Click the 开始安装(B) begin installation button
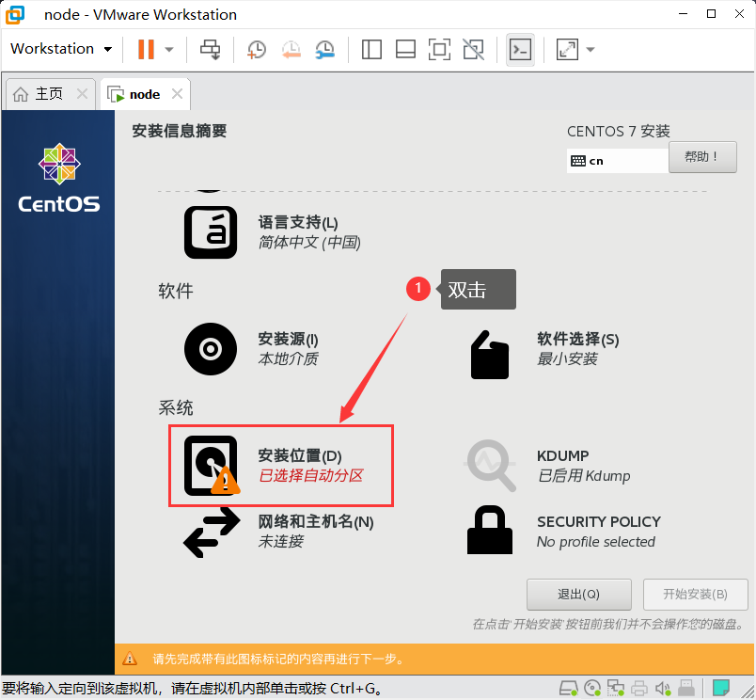 coord(695,595)
